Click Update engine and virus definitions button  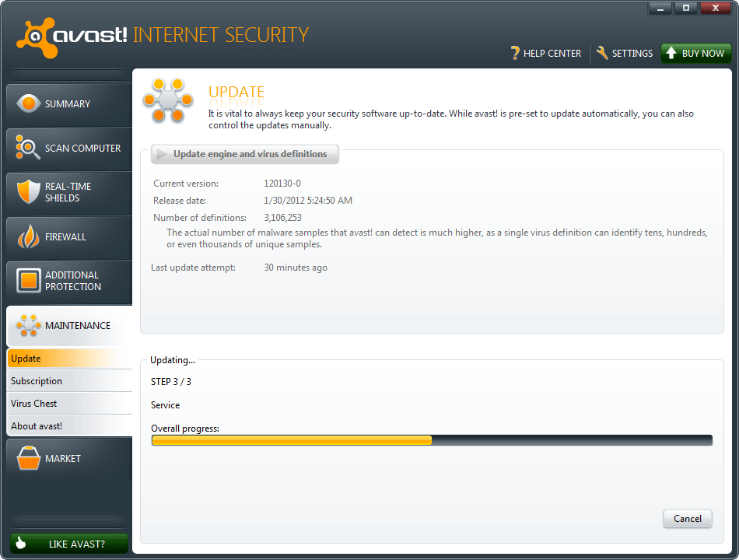point(244,154)
